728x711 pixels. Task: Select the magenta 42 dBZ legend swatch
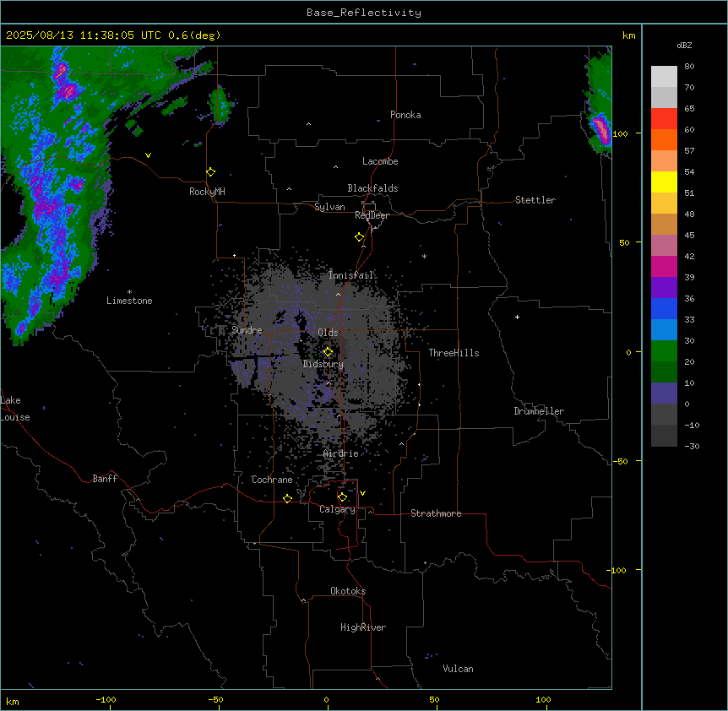664,266
